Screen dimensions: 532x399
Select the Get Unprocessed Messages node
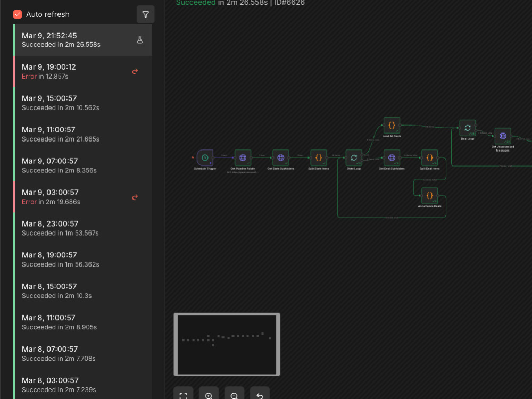point(503,136)
